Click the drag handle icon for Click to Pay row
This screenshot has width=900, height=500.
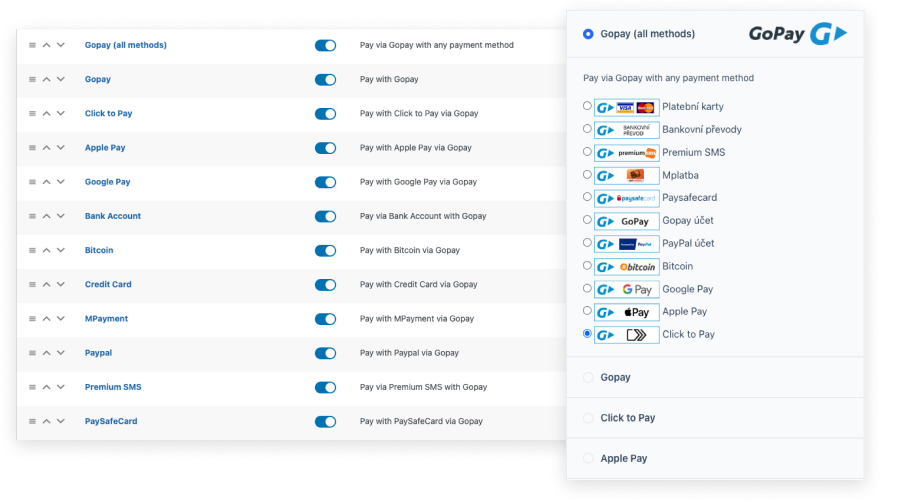[32, 114]
